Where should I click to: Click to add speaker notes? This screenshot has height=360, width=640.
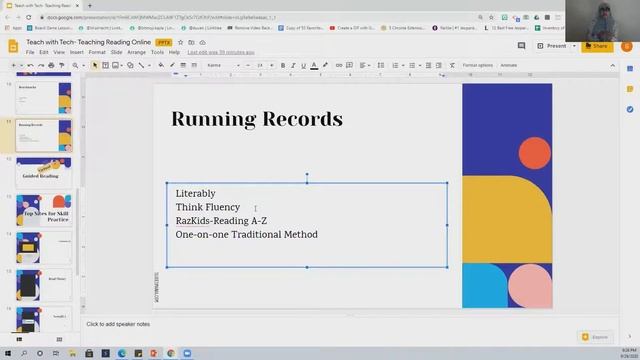pyautogui.click(x=118, y=324)
